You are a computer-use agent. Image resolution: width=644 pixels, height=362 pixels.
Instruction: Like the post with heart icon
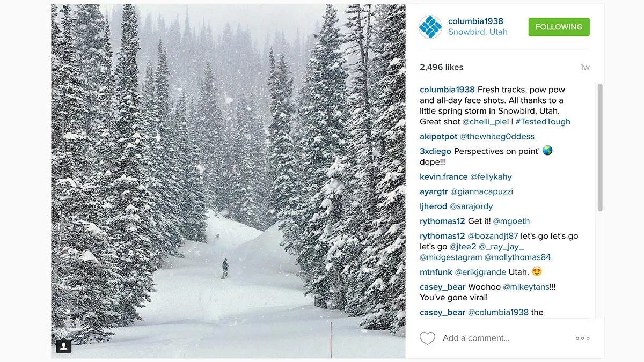pos(427,338)
